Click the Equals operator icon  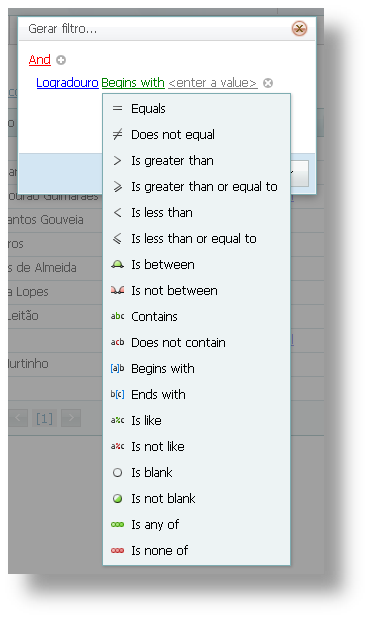[117, 108]
